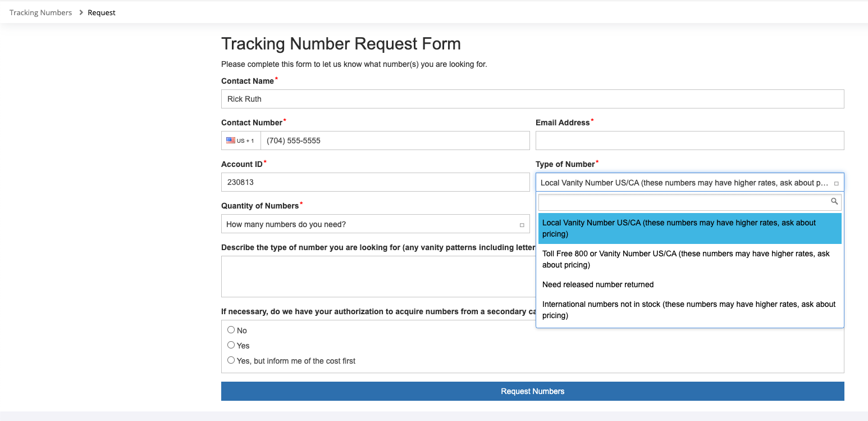Image resolution: width=868 pixels, height=421 pixels.
Task: Choose 'Yes, but inform me of the cost first'
Action: [x=231, y=360]
